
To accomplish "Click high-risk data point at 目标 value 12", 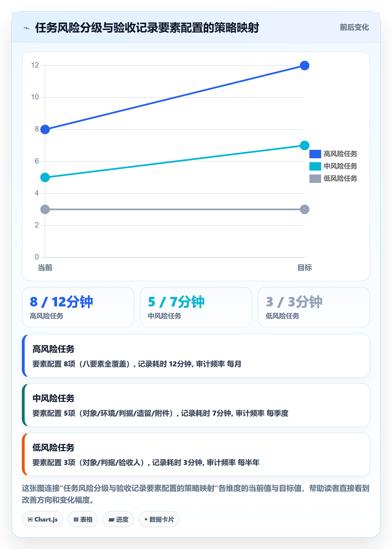I will pyautogui.click(x=305, y=66).
